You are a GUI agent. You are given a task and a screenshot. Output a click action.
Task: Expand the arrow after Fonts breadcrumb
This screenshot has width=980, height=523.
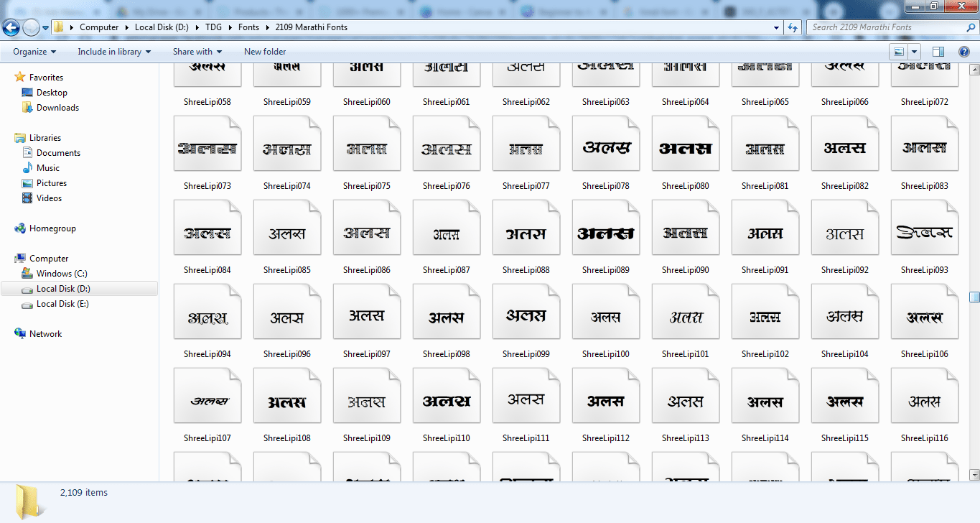coord(269,27)
